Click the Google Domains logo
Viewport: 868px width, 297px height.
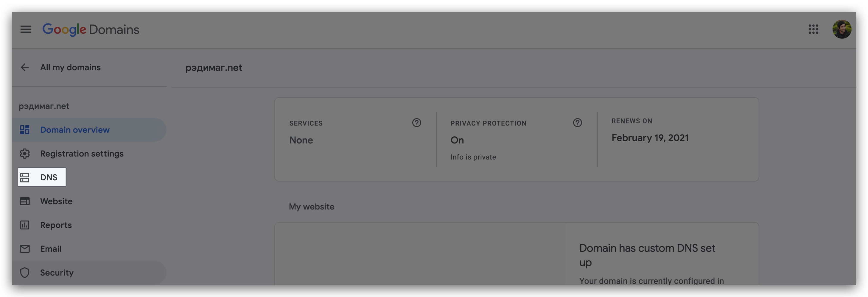(x=91, y=30)
